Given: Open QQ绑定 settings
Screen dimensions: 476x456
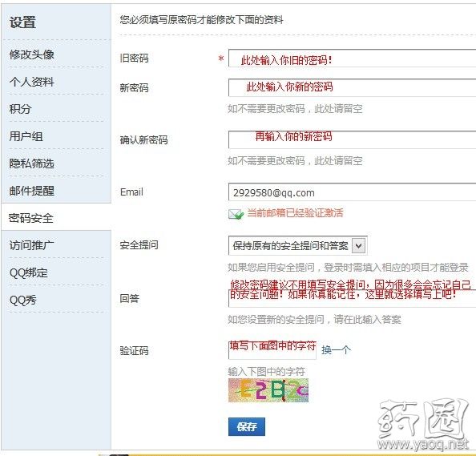Looking at the screenshot, I should tap(29, 272).
